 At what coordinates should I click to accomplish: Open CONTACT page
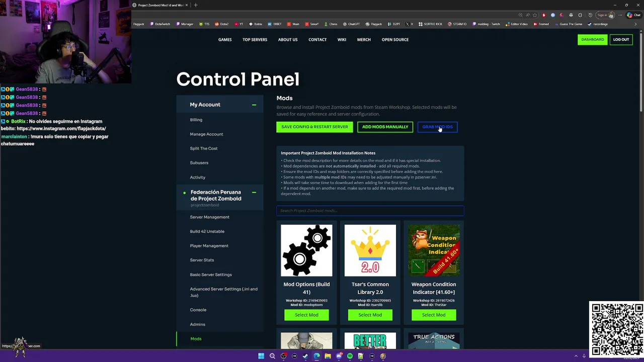(317, 40)
